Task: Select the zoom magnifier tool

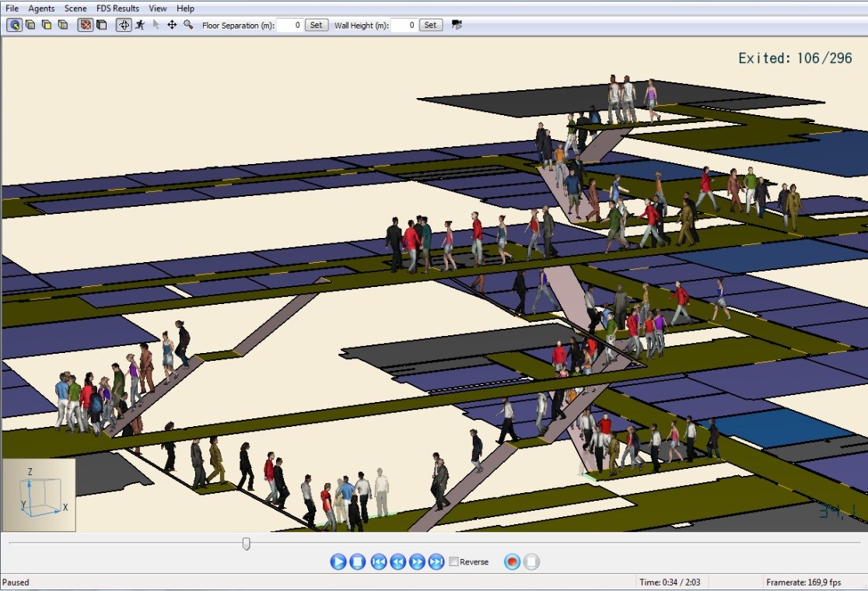Action: point(188,25)
